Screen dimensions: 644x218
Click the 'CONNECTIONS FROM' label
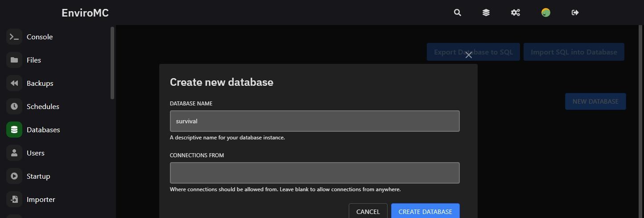coord(197,155)
